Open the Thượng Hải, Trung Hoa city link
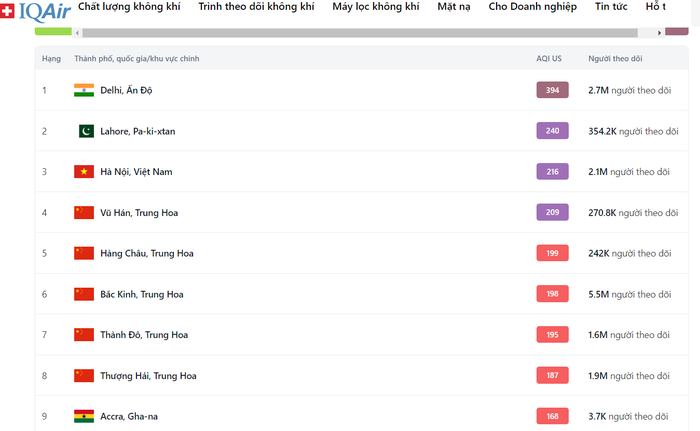 coord(148,376)
